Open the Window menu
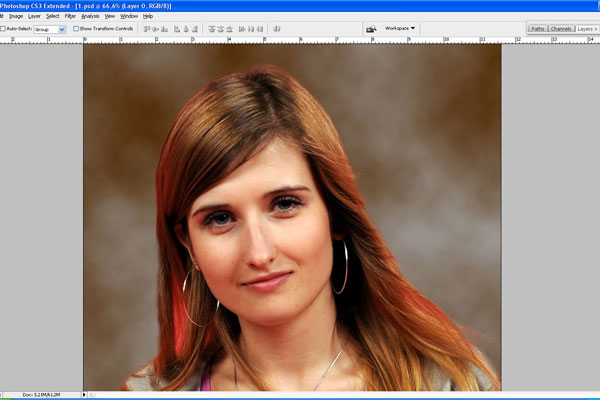This screenshot has width=600, height=400. tap(129, 16)
